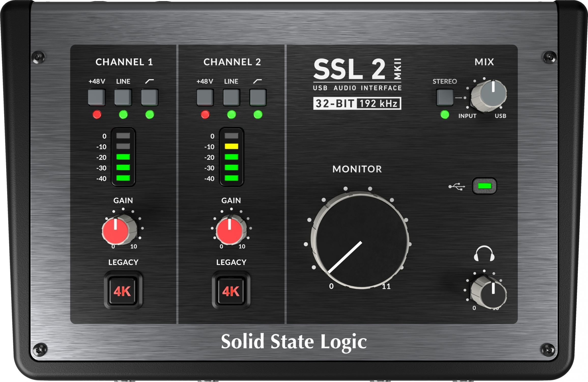Click the Channel 2 level meter
The image size is (588, 382).
232,157
